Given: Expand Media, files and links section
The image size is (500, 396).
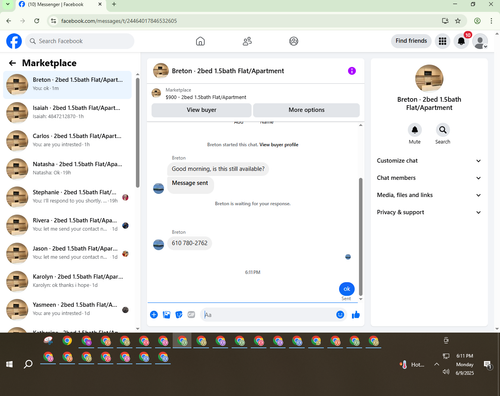Looking at the screenshot, I should pyautogui.click(x=429, y=195).
